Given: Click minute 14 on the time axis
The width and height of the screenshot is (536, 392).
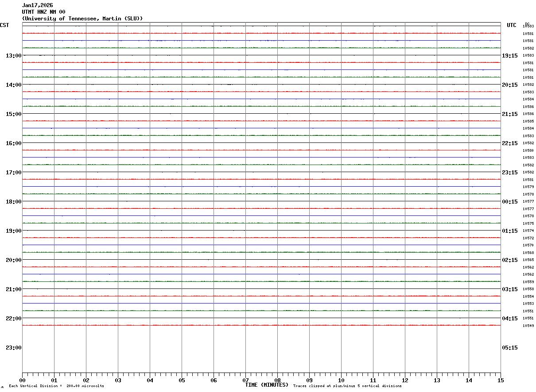Looking at the screenshot, I should tap(469, 380).
